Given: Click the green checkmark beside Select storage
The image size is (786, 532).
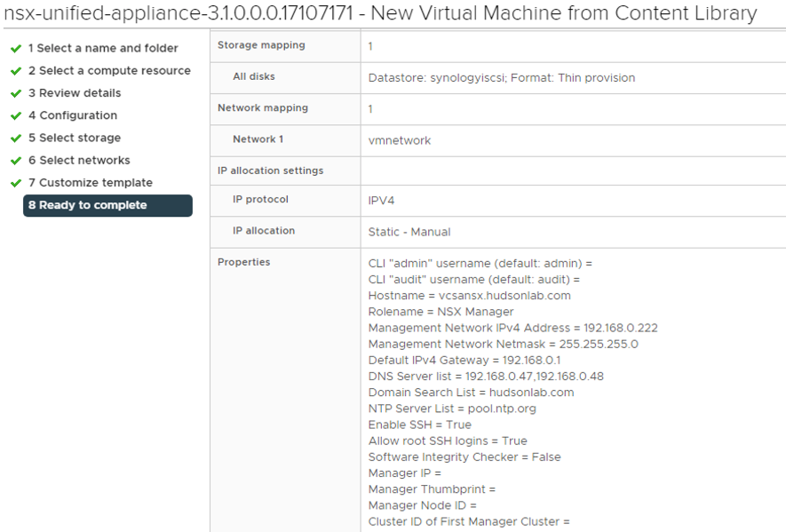Looking at the screenshot, I should (16, 139).
